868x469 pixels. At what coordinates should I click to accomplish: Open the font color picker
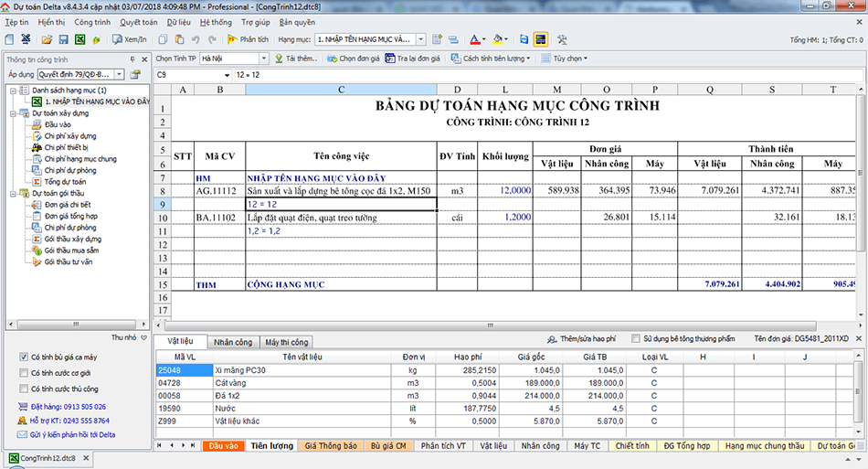point(486,39)
